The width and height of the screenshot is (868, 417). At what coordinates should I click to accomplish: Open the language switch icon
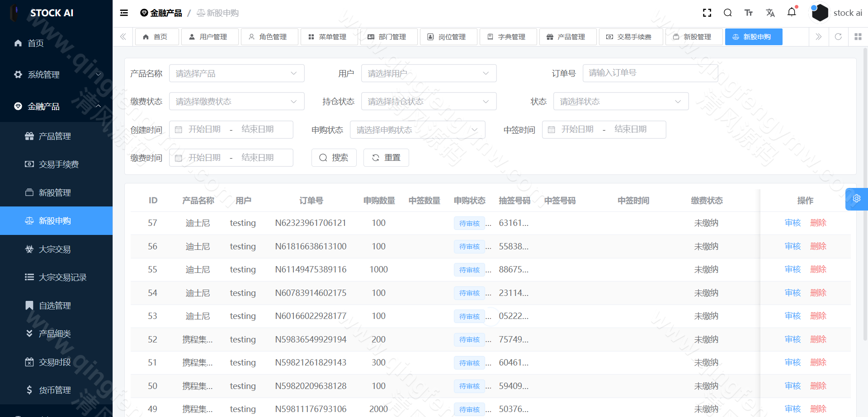770,13
